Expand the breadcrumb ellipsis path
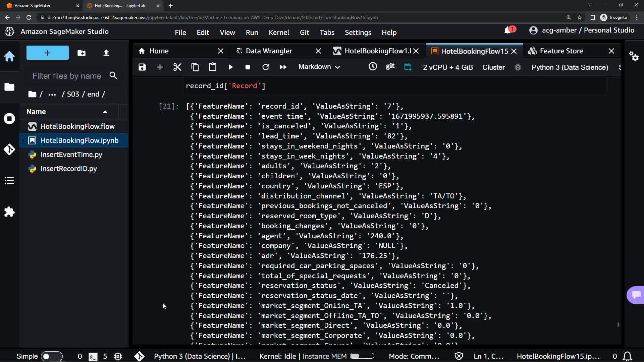644x362 pixels. point(52,95)
